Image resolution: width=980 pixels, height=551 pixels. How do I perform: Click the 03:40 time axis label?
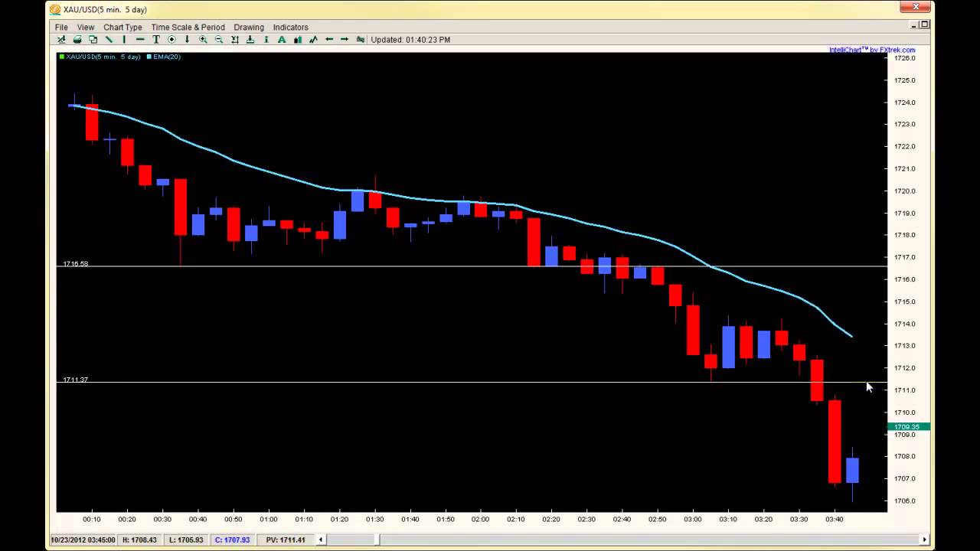coord(834,519)
